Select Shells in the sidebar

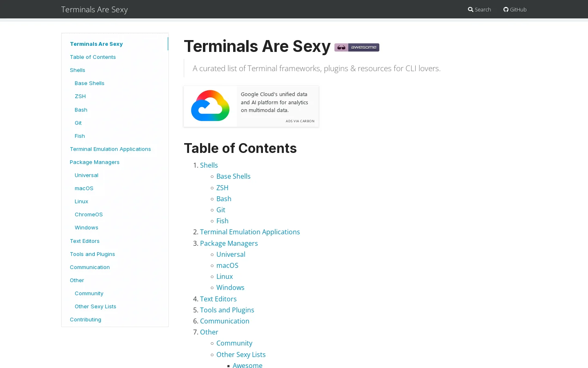pos(78,70)
